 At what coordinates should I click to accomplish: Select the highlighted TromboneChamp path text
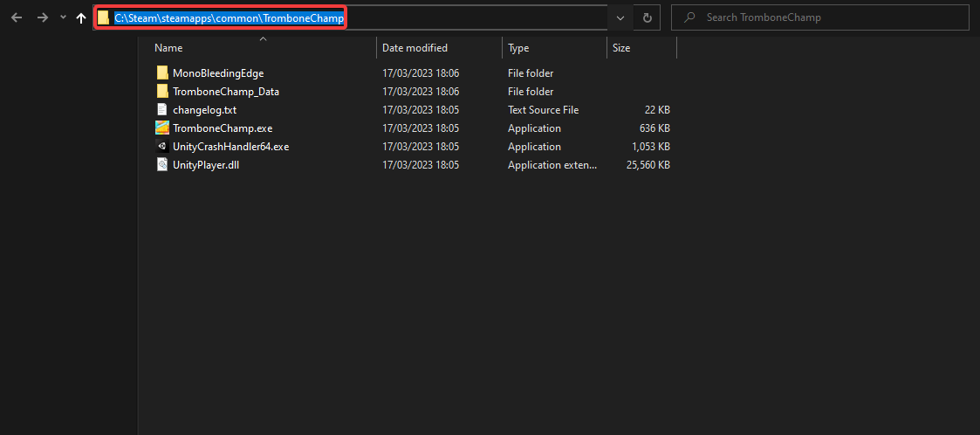pyautogui.click(x=229, y=17)
